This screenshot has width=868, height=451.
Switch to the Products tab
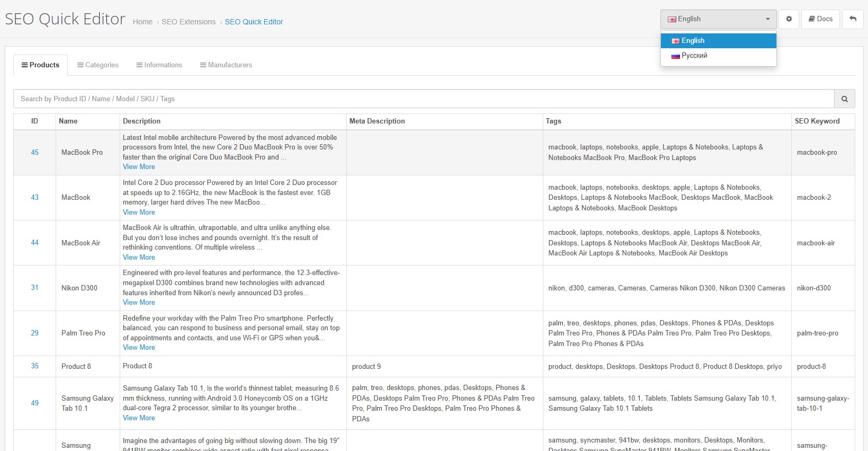(40, 65)
